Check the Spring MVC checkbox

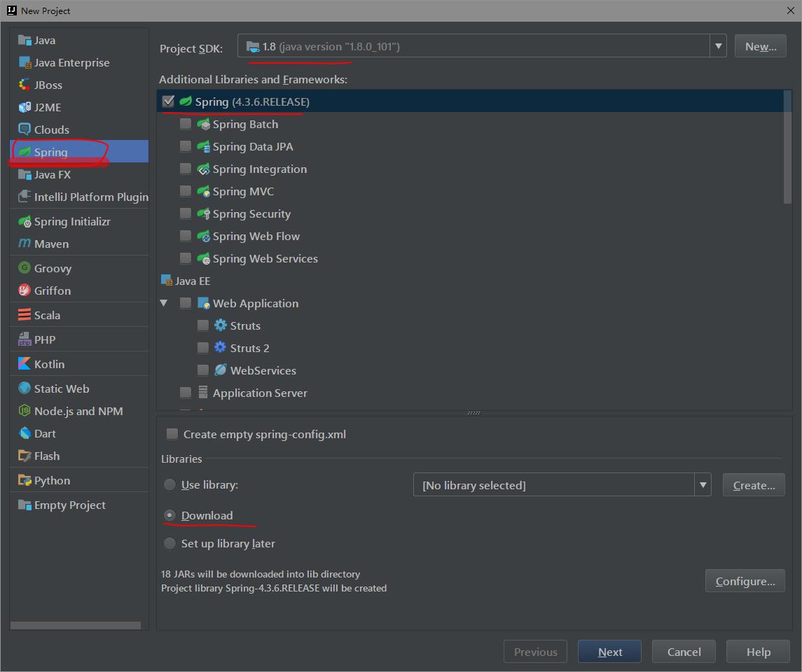(x=186, y=191)
